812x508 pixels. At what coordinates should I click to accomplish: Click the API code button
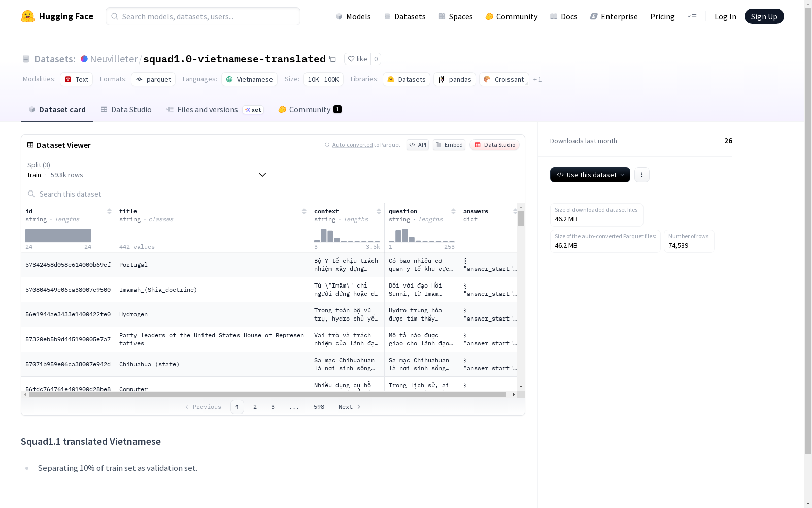coord(418,145)
